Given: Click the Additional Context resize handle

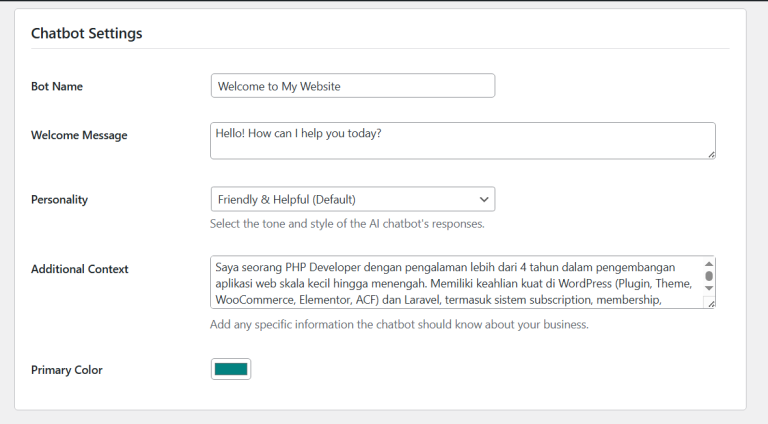Looking at the screenshot, I should tap(710, 303).
